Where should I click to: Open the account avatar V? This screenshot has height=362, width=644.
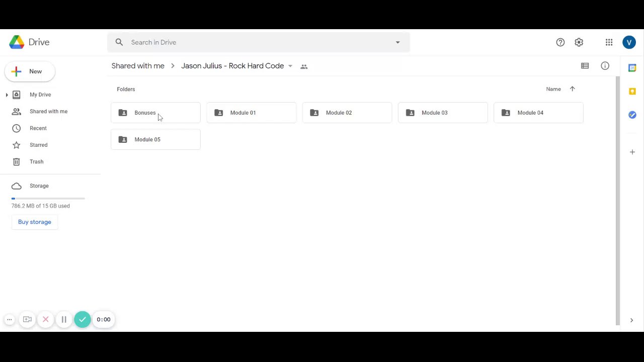pyautogui.click(x=629, y=42)
